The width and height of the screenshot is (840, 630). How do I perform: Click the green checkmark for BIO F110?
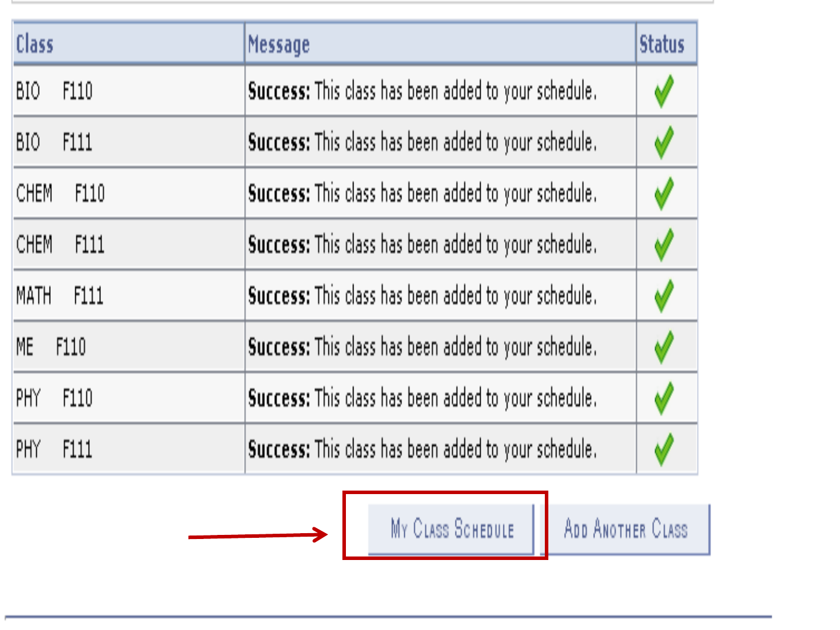coord(664,92)
